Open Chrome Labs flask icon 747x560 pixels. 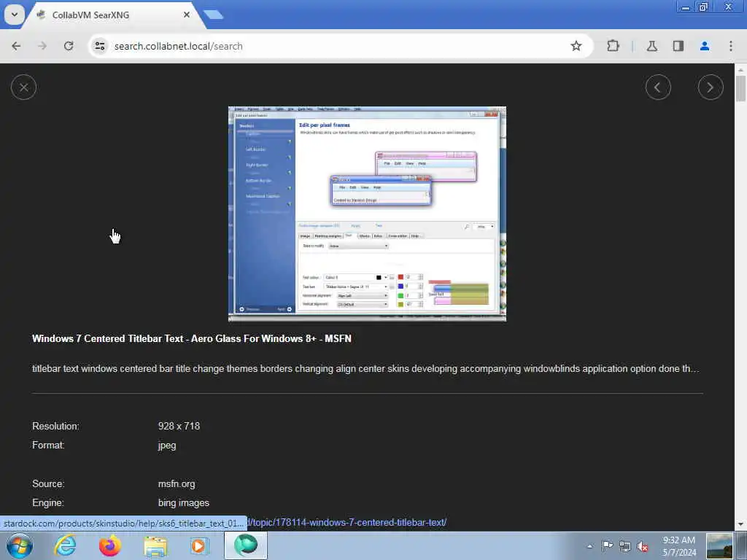point(651,46)
